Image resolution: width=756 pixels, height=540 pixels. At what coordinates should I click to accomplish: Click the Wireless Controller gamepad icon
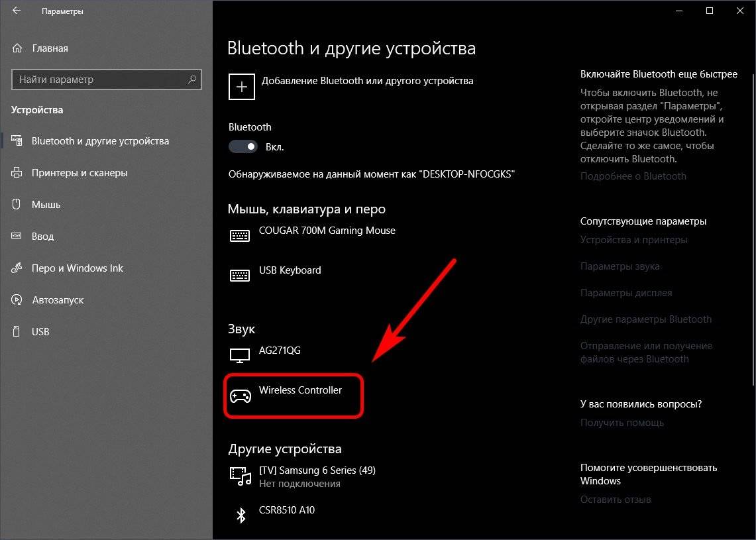tap(240, 396)
